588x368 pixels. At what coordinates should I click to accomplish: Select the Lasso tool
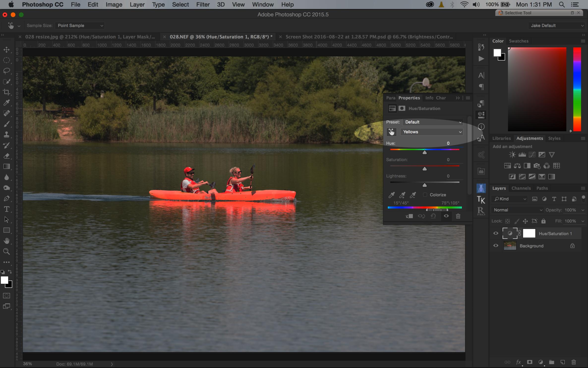coord(7,71)
